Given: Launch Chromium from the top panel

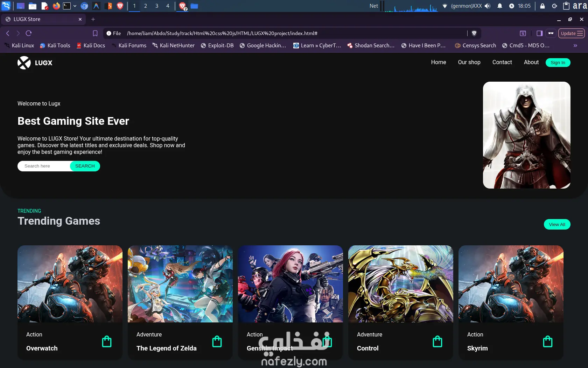Looking at the screenshot, I should [x=84, y=6].
